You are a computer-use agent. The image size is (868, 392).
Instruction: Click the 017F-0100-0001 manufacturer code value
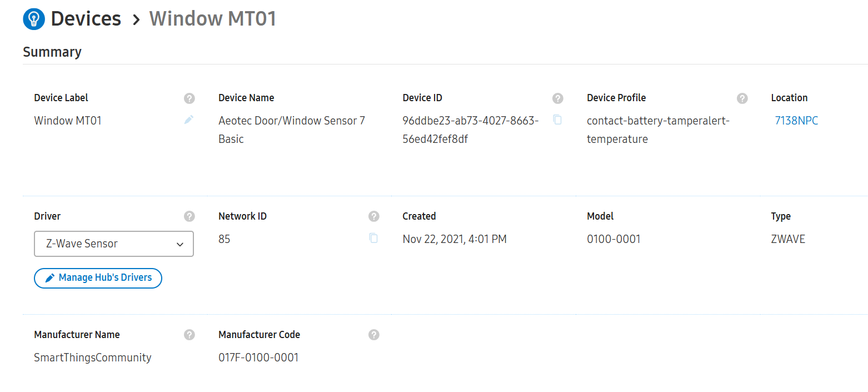(258, 358)
